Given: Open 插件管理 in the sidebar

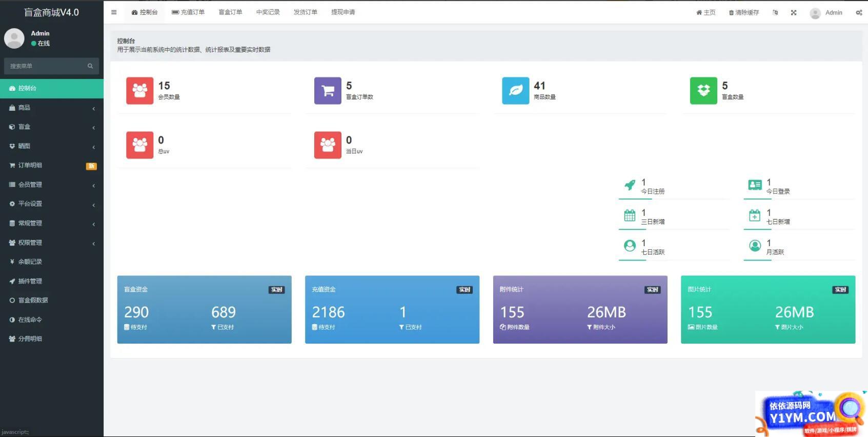Looking at the screenshot, I should [x=52, y=281].
